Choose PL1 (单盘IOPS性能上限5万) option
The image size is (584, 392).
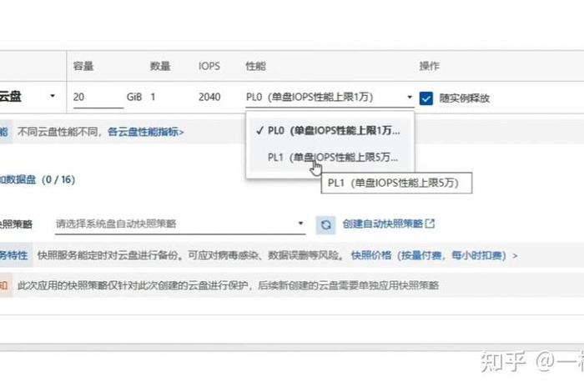tap(330, 157)
